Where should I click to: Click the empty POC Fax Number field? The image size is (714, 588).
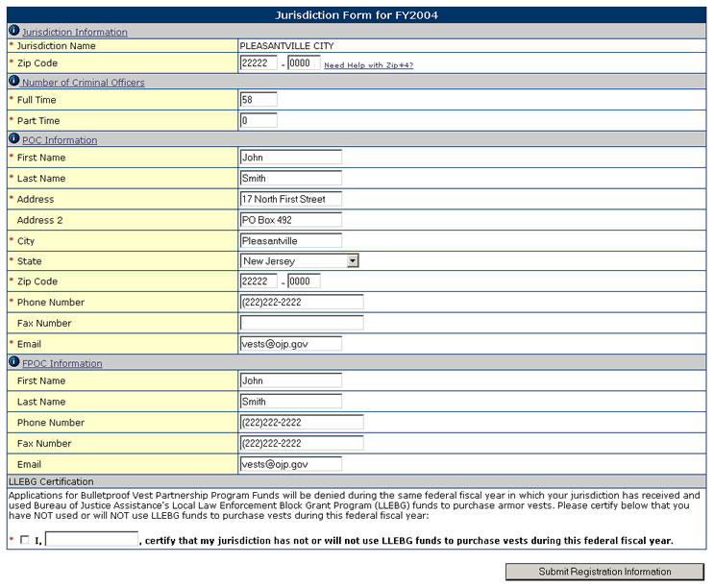301,323
